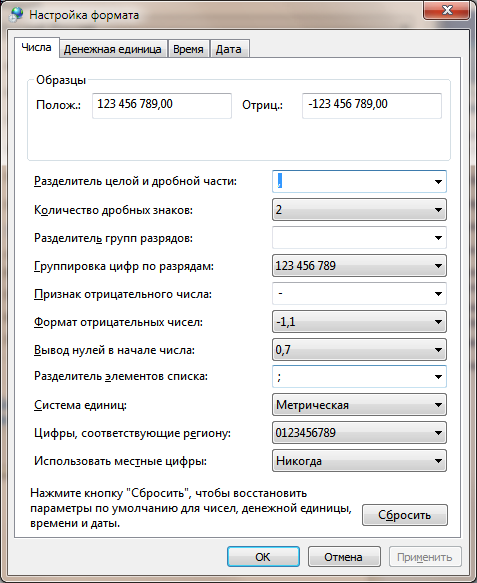Open the Время tab

tap(188, 49)
